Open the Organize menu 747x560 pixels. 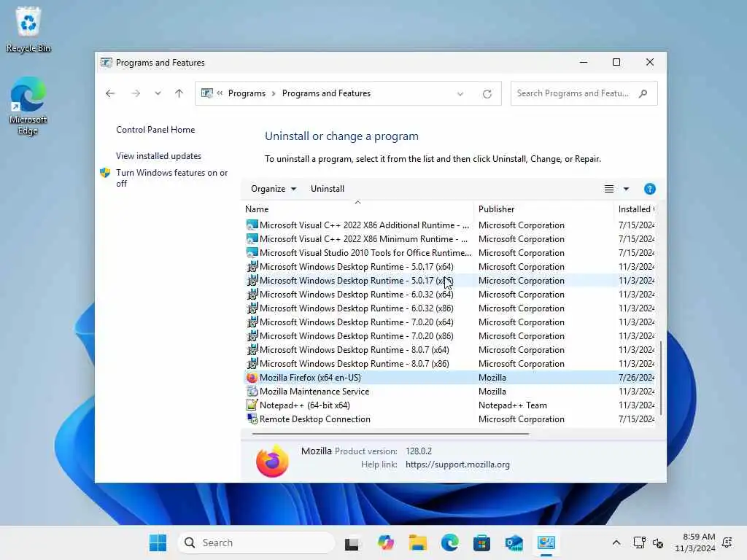pos(274,189)
